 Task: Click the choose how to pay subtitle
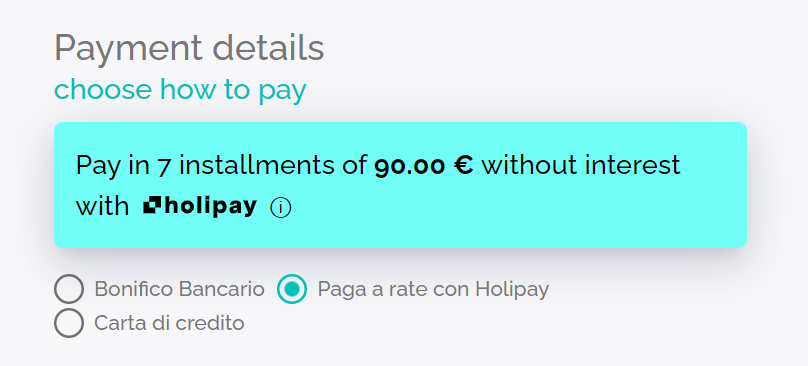click(180, 89)
